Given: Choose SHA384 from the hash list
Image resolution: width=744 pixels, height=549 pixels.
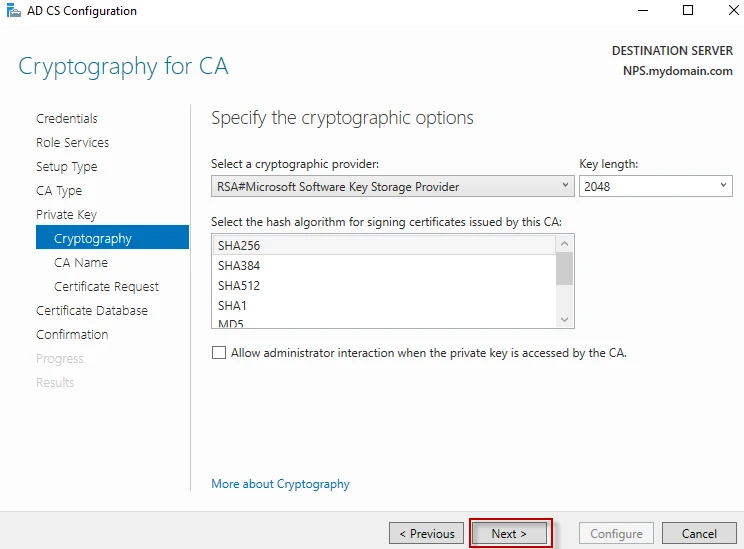Looking at the screenshot, I should click(240, 265).
